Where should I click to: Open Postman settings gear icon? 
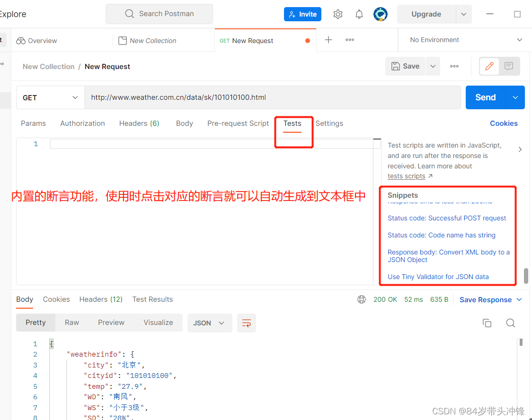click(x=337, y=14)
